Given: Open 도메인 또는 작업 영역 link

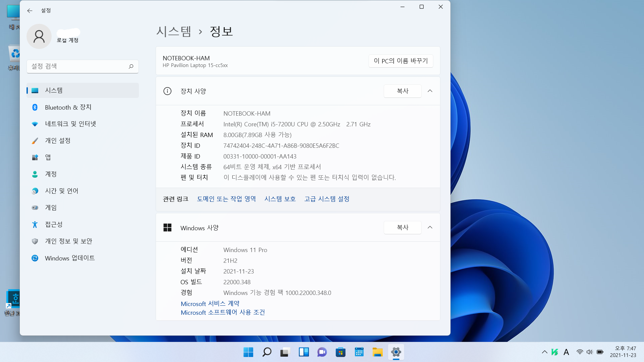Looking at the screenshot, I should (226, 199).
